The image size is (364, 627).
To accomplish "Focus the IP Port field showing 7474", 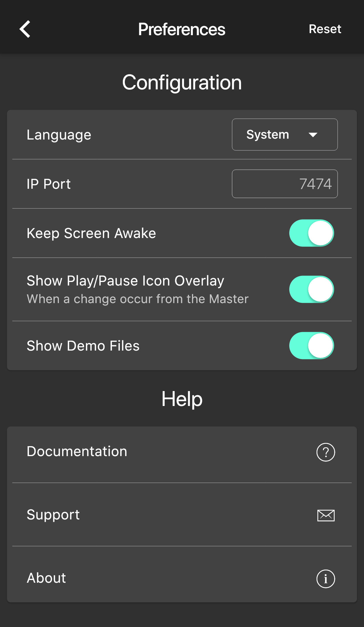I will pos(285,184).
